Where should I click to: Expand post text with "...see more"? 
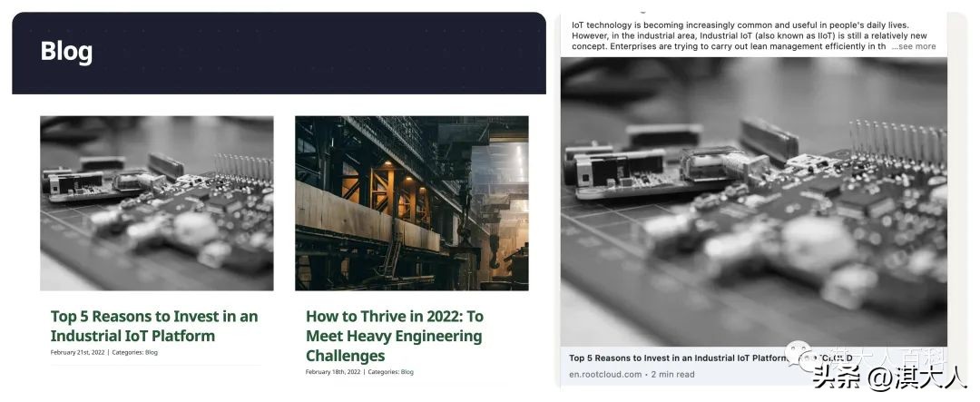point(914,46)
